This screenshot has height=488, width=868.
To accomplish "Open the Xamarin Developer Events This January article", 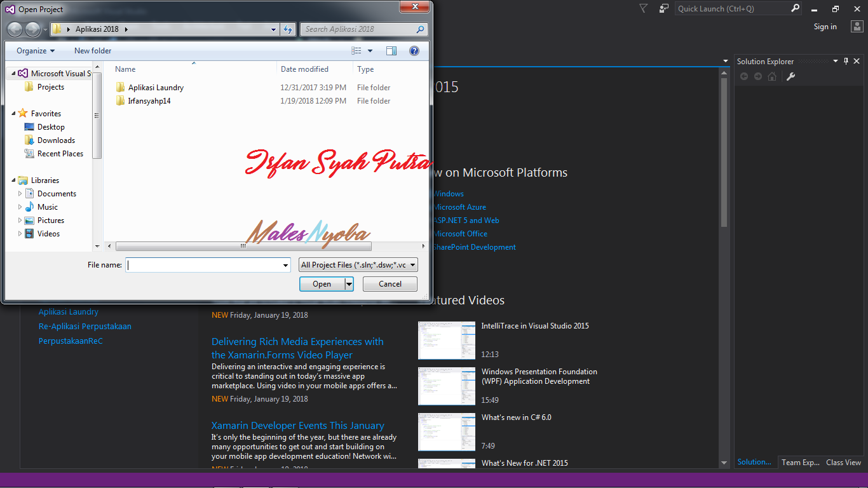I will pyautogui.click(x=298, y=426).
